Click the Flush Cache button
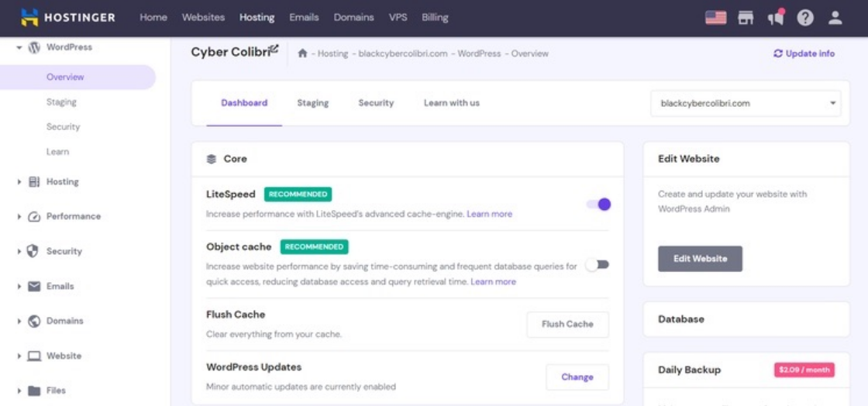The image size is (868, 406). 567,324
